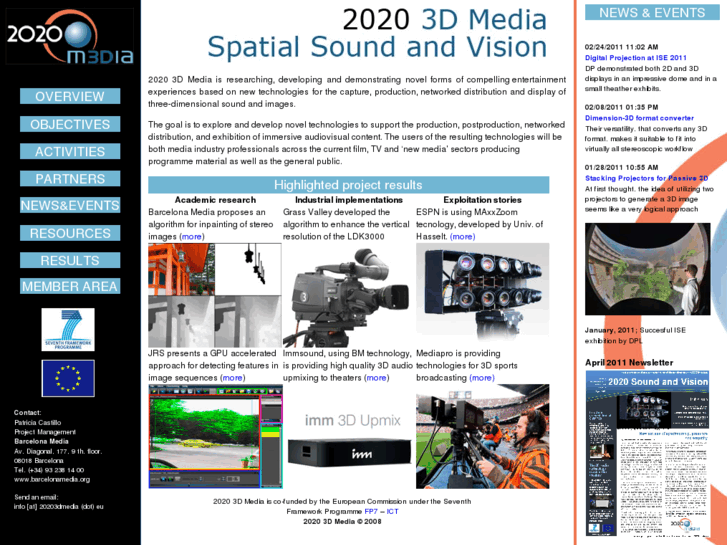Select the RESULTS menu item
Viewport: 727px width, 545px height.
70,260
